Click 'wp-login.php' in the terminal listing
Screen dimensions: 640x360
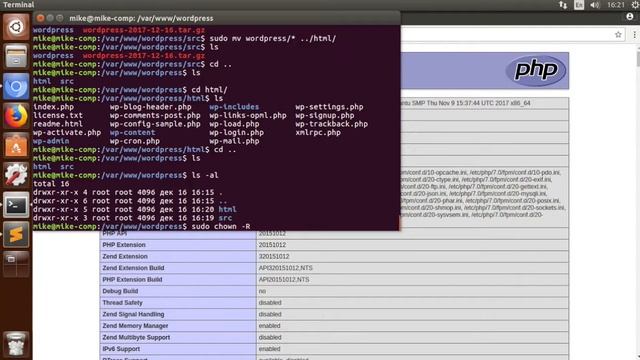tap(236, 133)
